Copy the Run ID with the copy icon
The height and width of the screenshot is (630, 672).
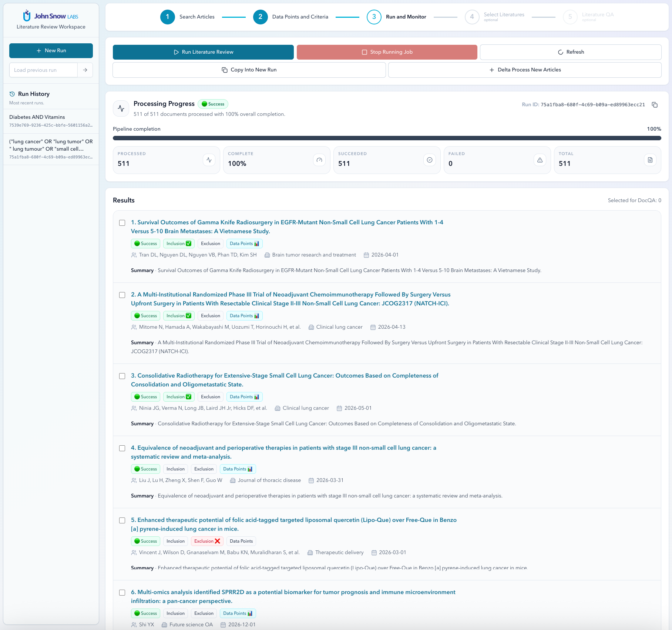coord(655,105)
